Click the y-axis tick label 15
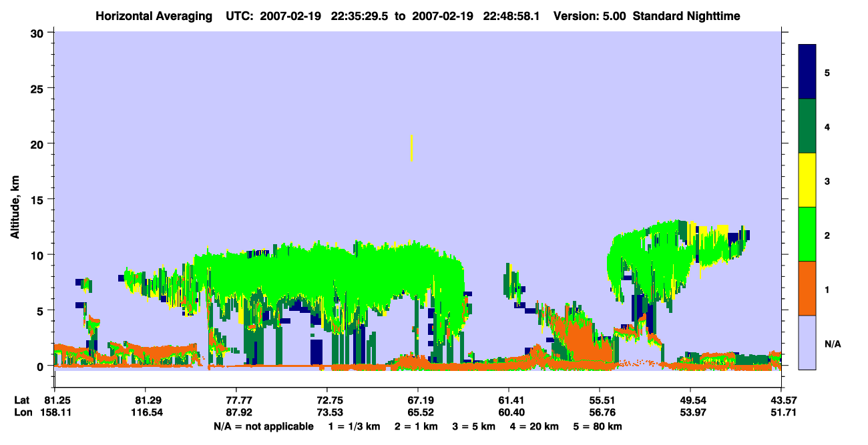The height and width of the screenshot is (445, 868). coord(39,199)
